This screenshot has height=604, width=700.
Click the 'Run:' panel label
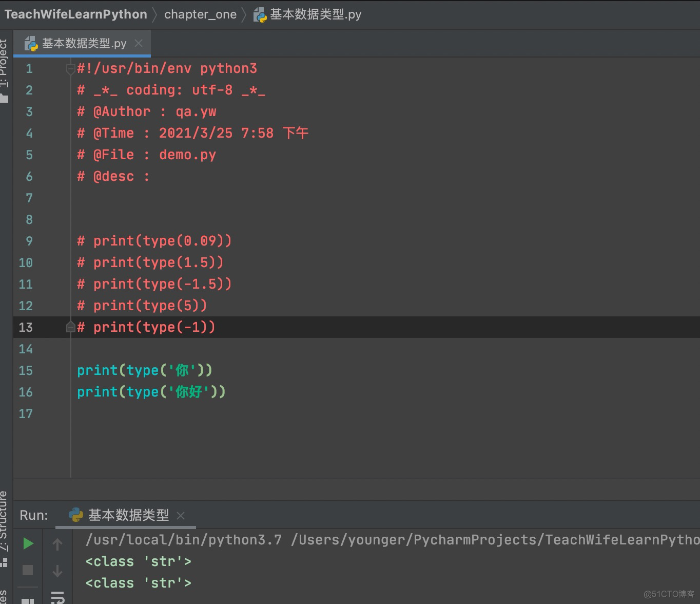[33, 515]
